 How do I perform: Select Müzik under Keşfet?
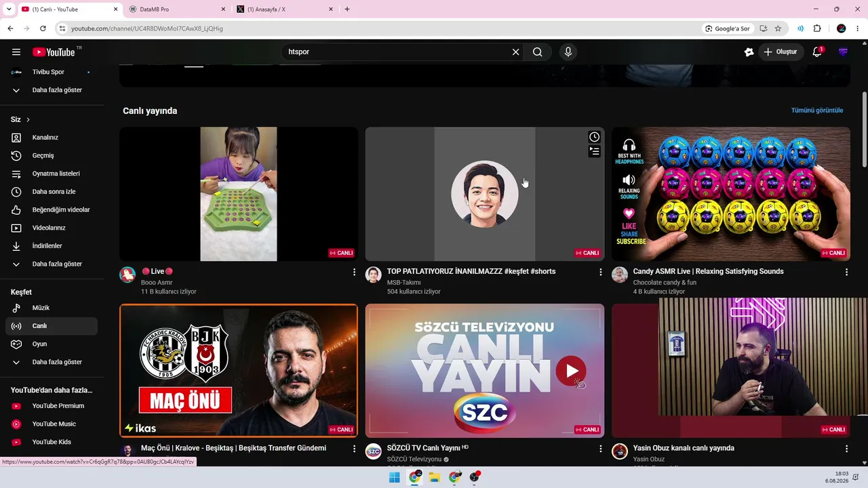coord(52,308)
